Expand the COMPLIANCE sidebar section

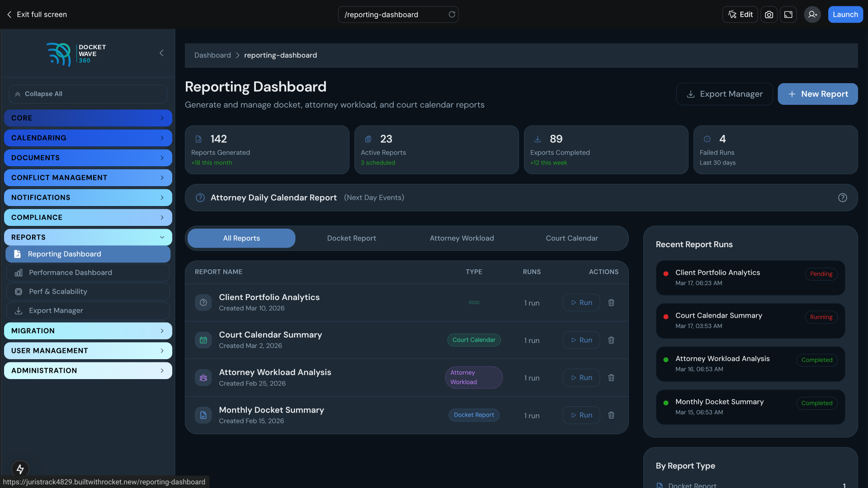[88, 217]
